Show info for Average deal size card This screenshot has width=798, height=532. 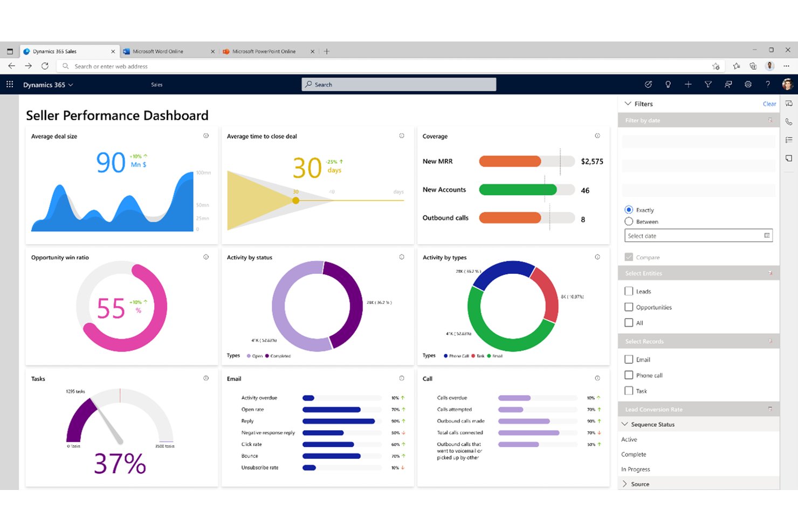[206, 136]
